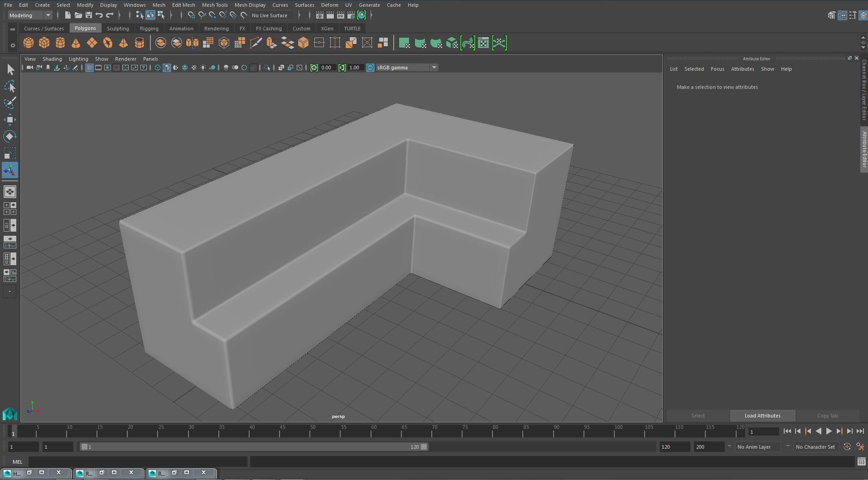The height and width of the screenshot is (480, 868).
Task: Click the single perspective layout icon
Action: point(10,192)
